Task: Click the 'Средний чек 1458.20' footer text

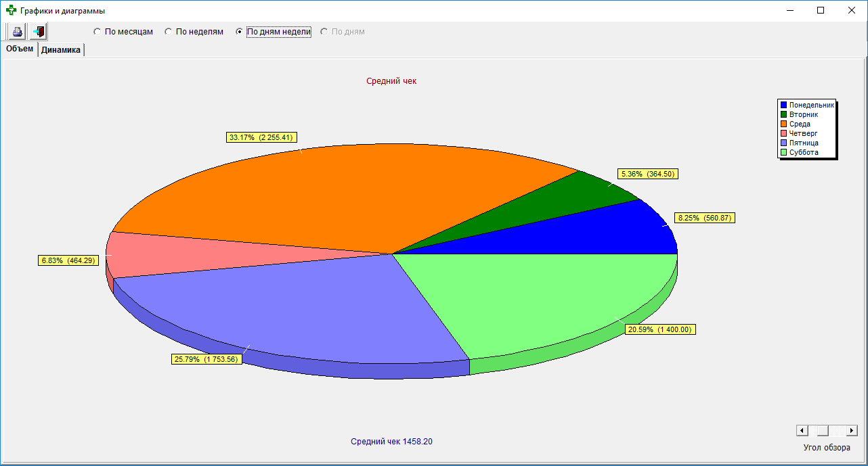Action: tap(391, 442)
